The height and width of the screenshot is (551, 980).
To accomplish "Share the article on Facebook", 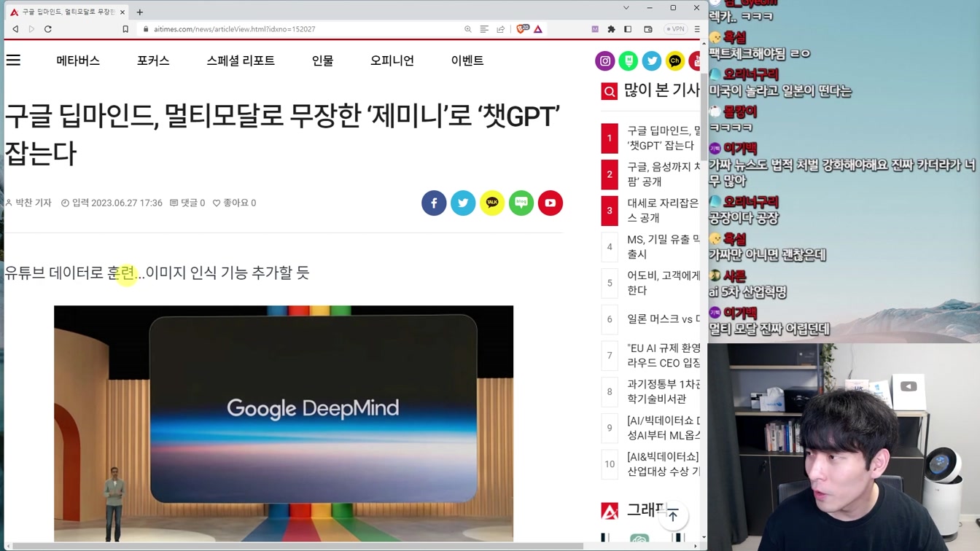I will coord(434,203).
